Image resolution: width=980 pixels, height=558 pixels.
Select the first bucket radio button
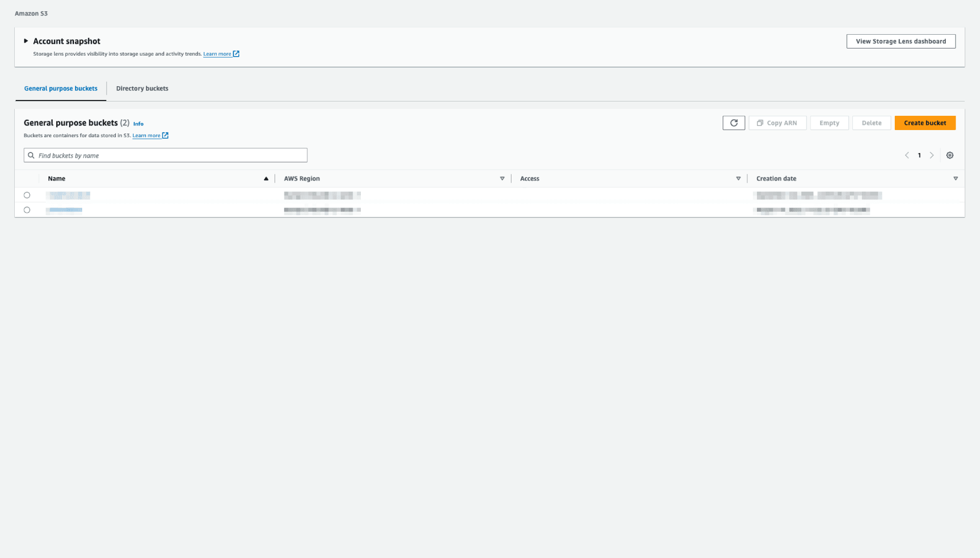(x=27, y=195)
